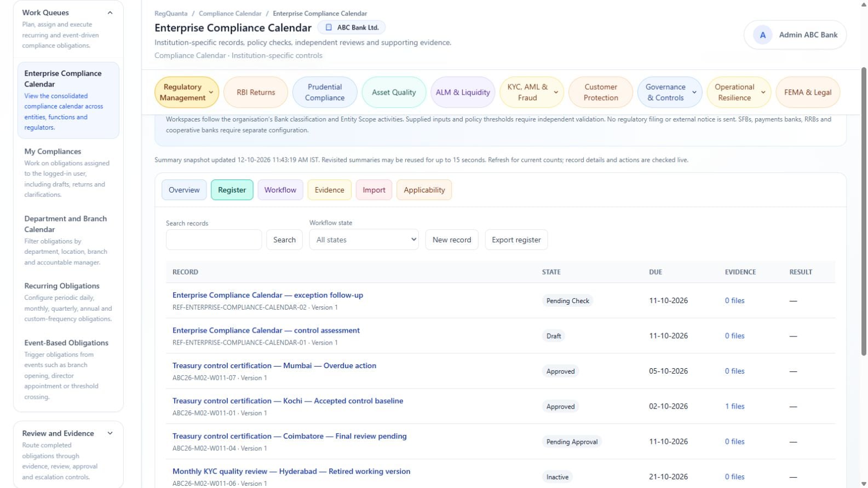Click the Search button
The width and height of the screenshot is (868, 488).
click(284, 240)
